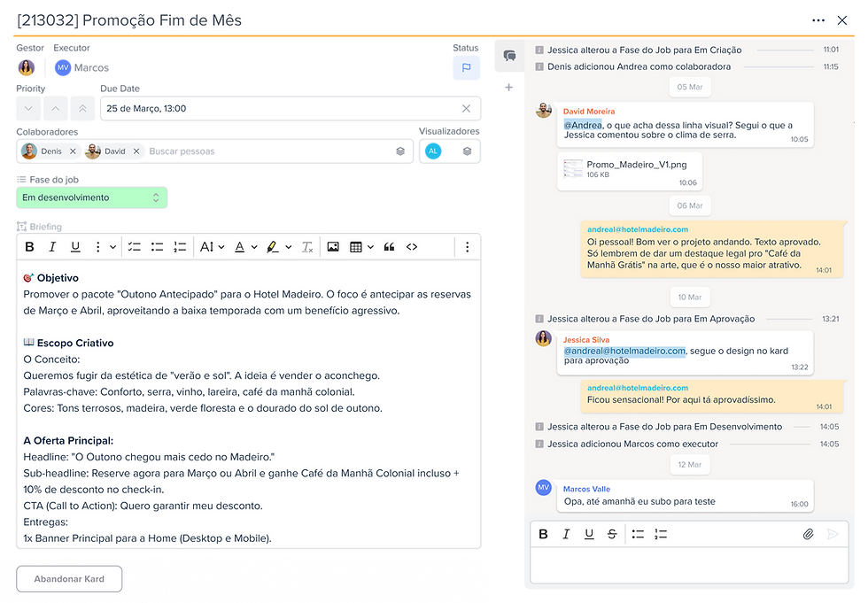Close the Promoção Fim de Mês kard

pos(842,20)
